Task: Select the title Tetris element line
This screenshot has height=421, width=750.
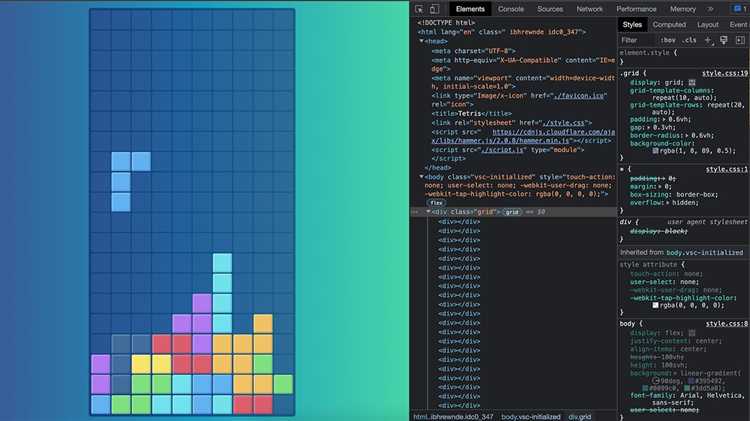Action: (472, 114)
